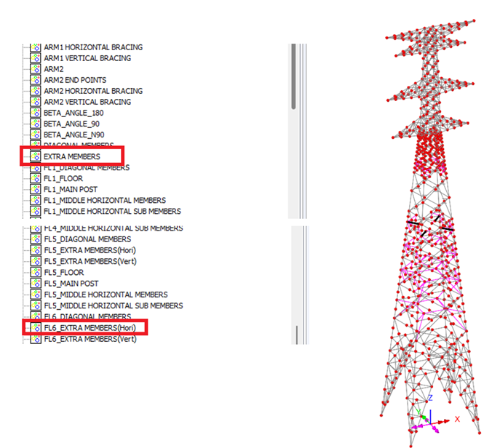Click the FL1_FLOOR group icon
This screenshot has height=448, width=500.
pos(35,178)
